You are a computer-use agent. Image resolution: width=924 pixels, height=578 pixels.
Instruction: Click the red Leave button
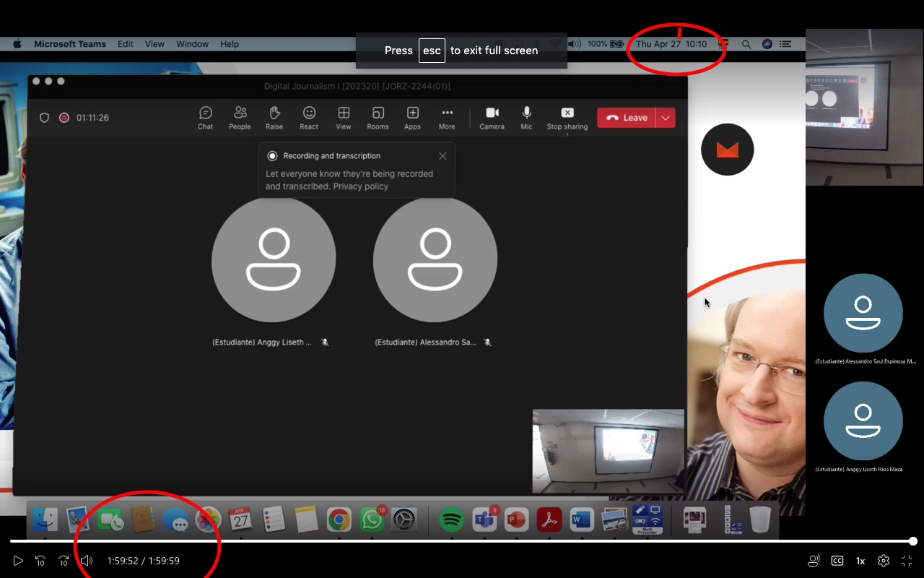[627, 118]
